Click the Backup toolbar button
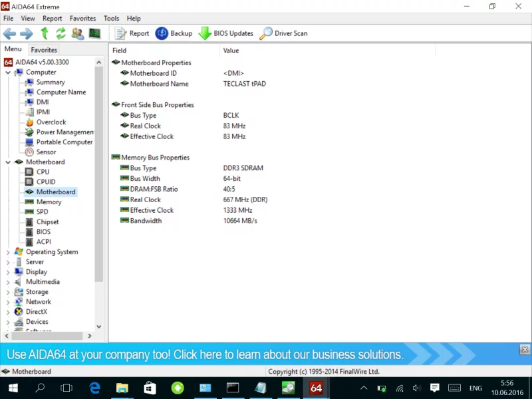 point(174,33)
